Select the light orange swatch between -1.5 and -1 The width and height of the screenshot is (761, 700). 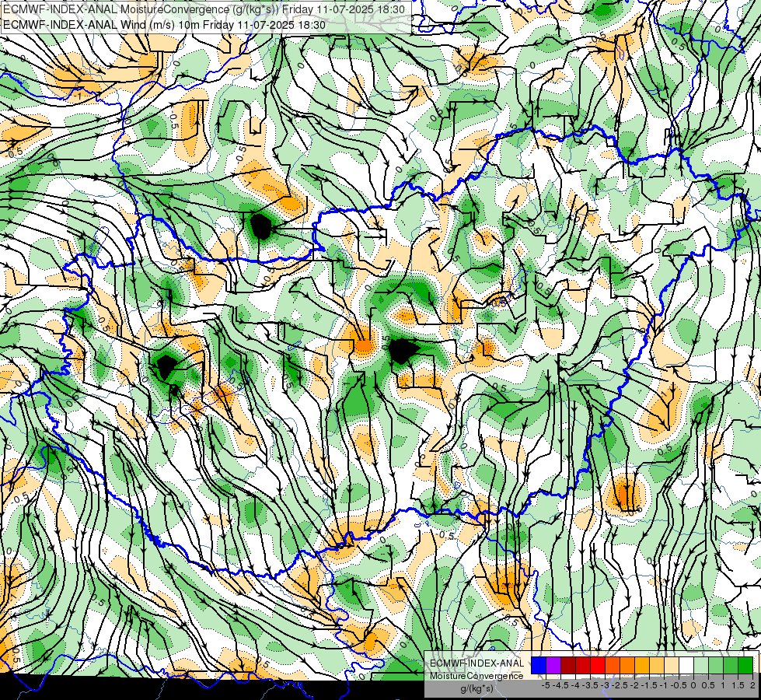[x=657, y=665]
